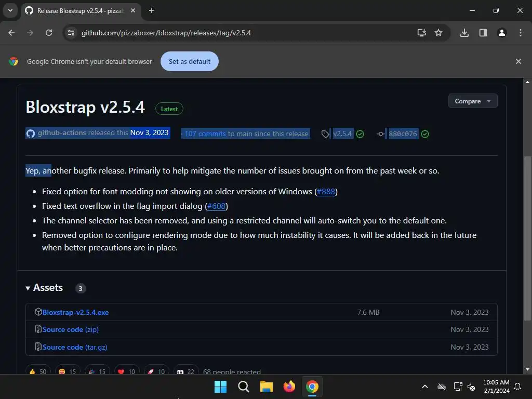
Task: Download Bloxstrap-v2.5.4.exe
Action: [x=75, y=312]
